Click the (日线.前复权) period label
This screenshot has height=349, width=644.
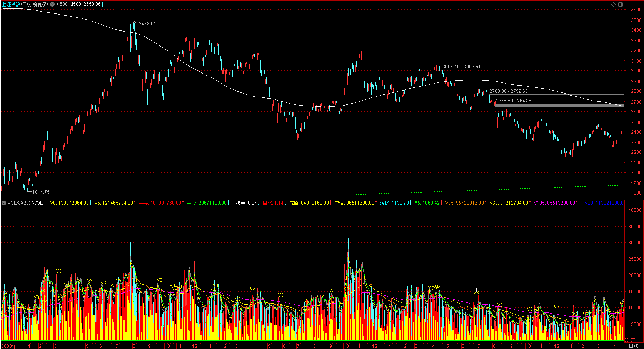34,4
